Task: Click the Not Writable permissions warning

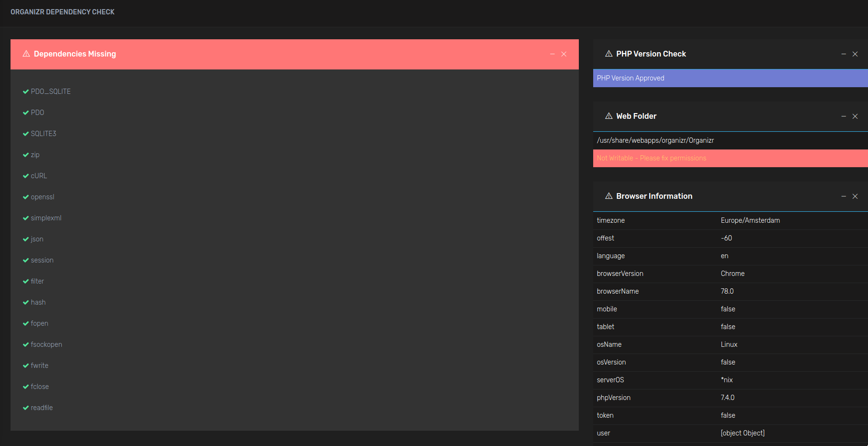Action: [728, 158]
